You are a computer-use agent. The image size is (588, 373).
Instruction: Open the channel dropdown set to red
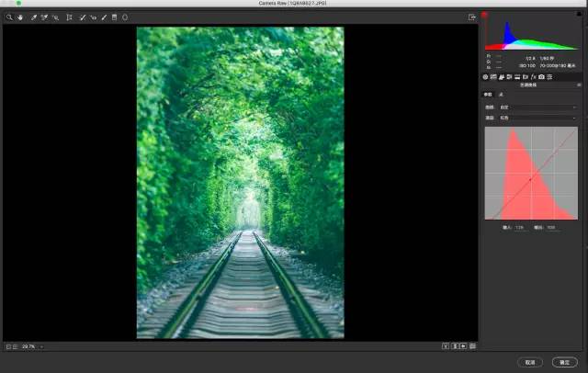[542, 119]
